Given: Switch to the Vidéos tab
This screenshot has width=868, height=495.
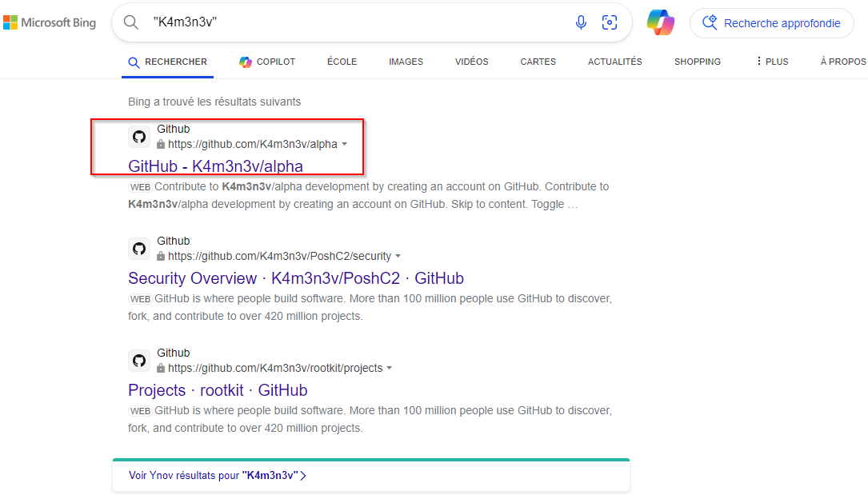Looking at the screenshot, I should coord(471,62).
